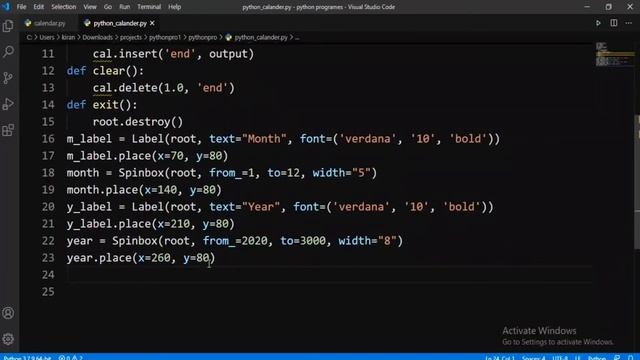Open the Accounts menu icon
This screenshot has height=360, width=640.
8,313
